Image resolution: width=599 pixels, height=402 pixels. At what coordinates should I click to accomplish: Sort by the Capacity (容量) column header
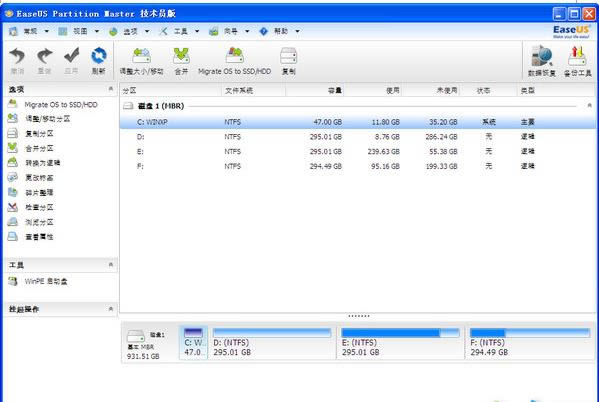314,91
